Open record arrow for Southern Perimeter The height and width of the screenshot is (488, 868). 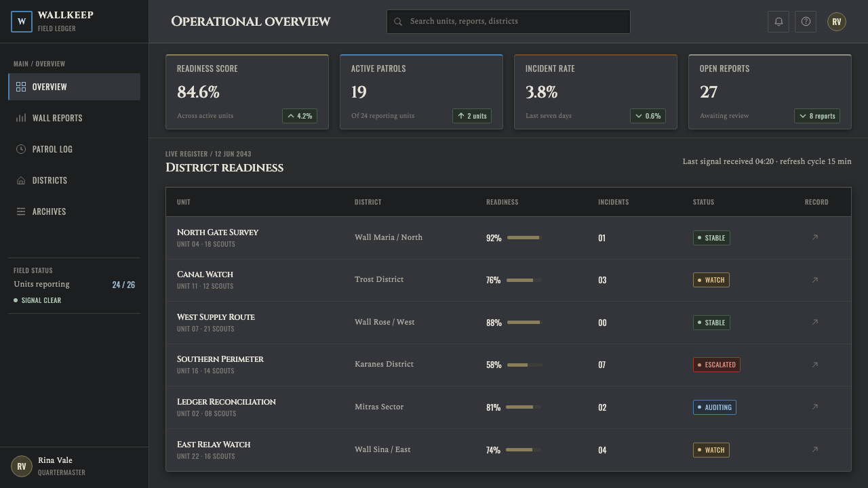point(815,365)
